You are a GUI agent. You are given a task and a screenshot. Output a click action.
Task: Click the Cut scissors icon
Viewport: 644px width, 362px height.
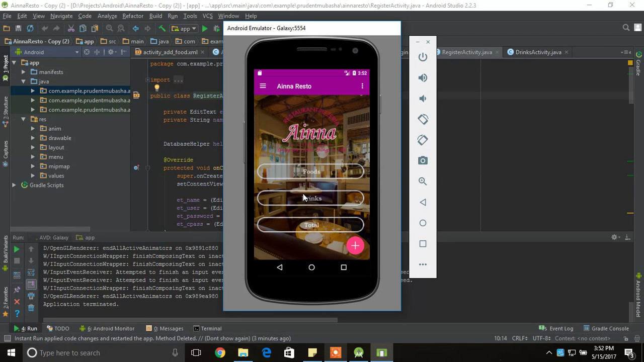71,29
